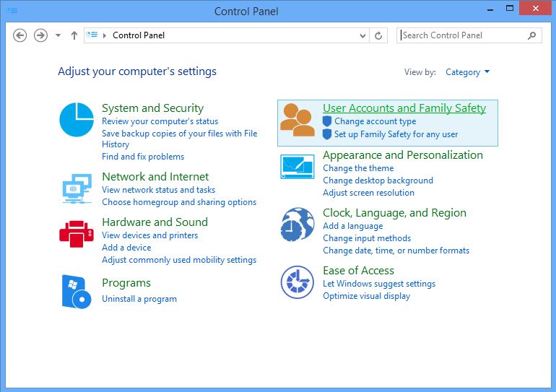Refresh the Control Panel view
Viewport: 556px width, 392px height.
click(378, 35)
